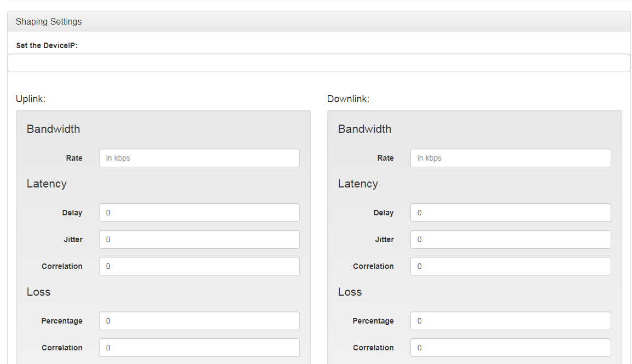Viewport: 632px width, 364px height.
Task: Click the Uplink Percentage label
Action: (62, 321)
